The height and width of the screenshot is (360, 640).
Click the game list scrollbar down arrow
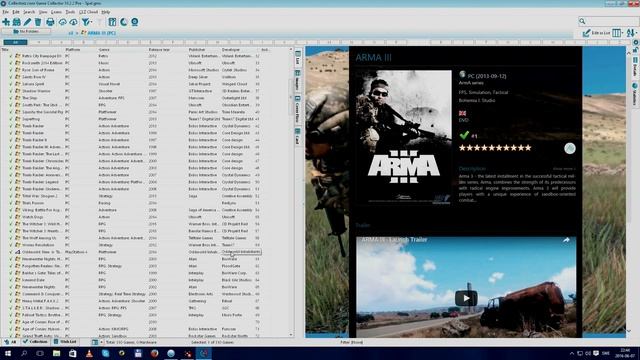(291, 335)
